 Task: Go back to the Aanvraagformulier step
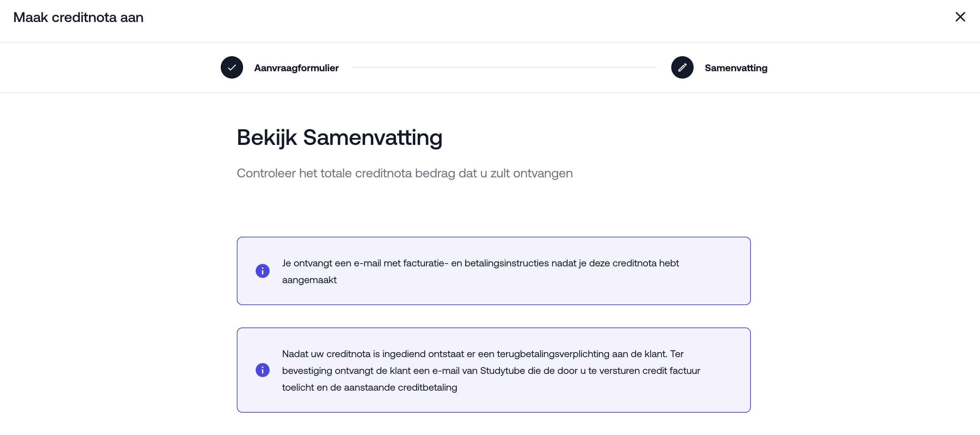[x=296, y=68]
